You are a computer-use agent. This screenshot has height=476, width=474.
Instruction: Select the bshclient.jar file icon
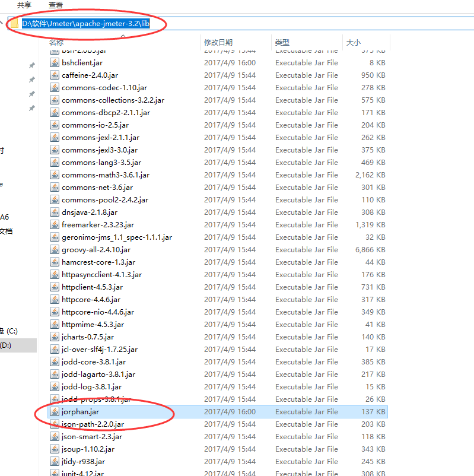55,62
